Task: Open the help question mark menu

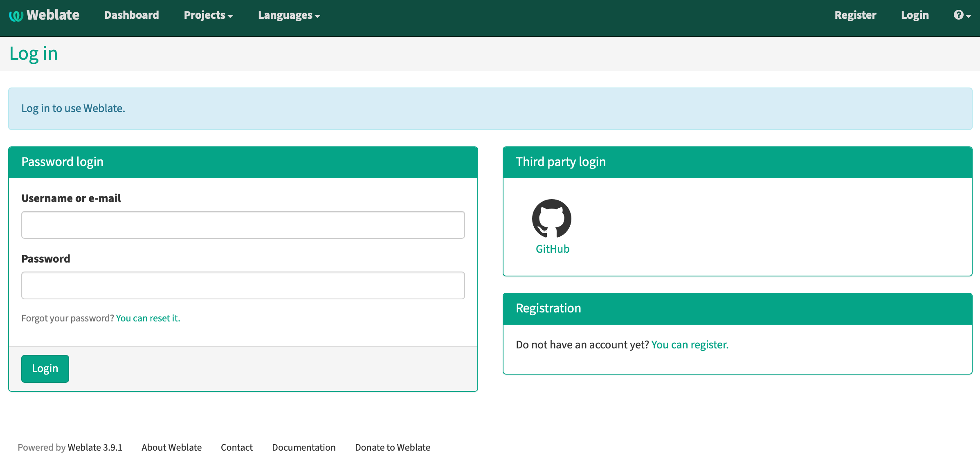Action: point(962,15)
